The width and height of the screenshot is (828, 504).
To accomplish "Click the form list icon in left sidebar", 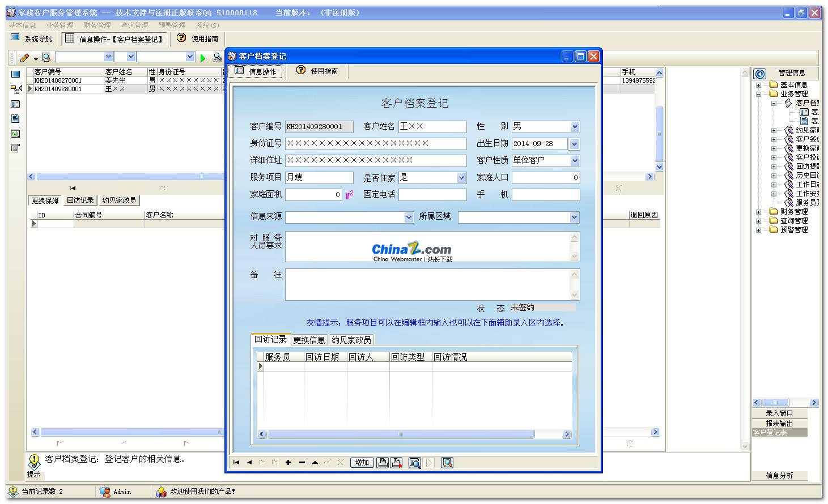I will (15, 104).
